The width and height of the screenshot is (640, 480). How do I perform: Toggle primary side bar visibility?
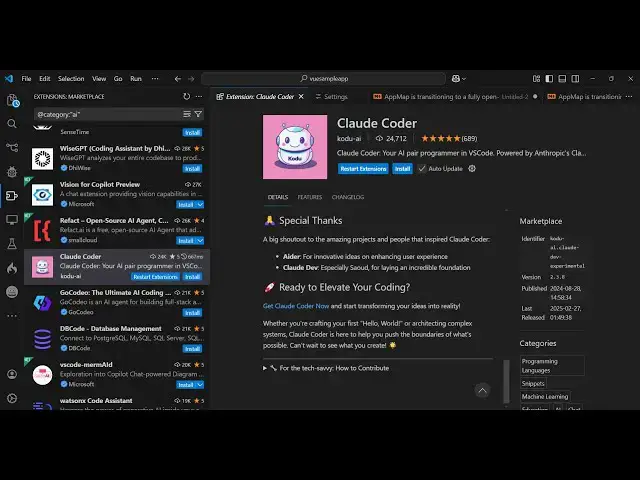[x=549, y=79]
